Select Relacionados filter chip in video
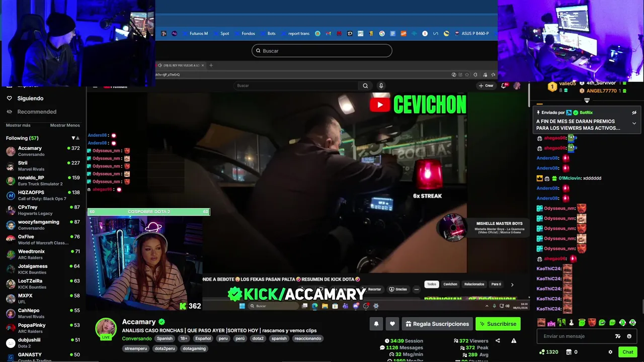This screenshot has height=362, width=644. tap(474, 284)
